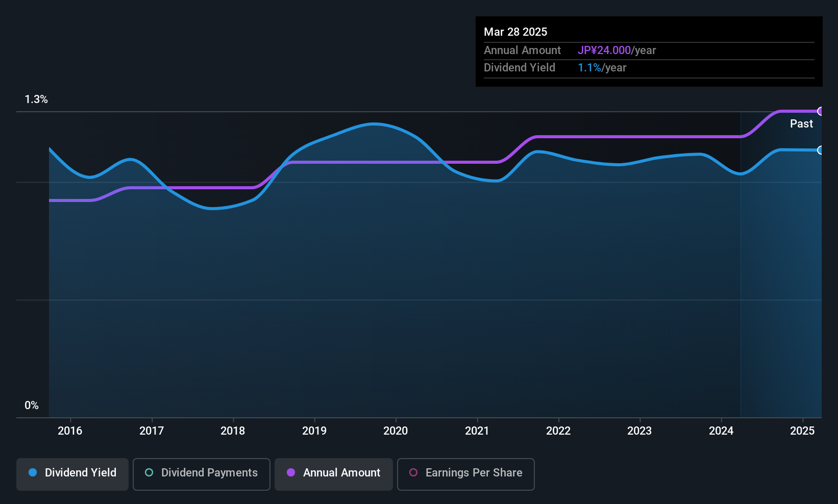
Task: Click the JP¥24.000/year tooltip value
Action: click(x=617, y=51)
